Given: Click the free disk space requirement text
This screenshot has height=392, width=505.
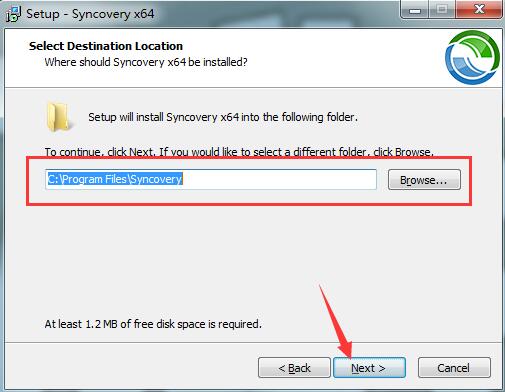Looking at the screenshot, I should coord(153,324).
